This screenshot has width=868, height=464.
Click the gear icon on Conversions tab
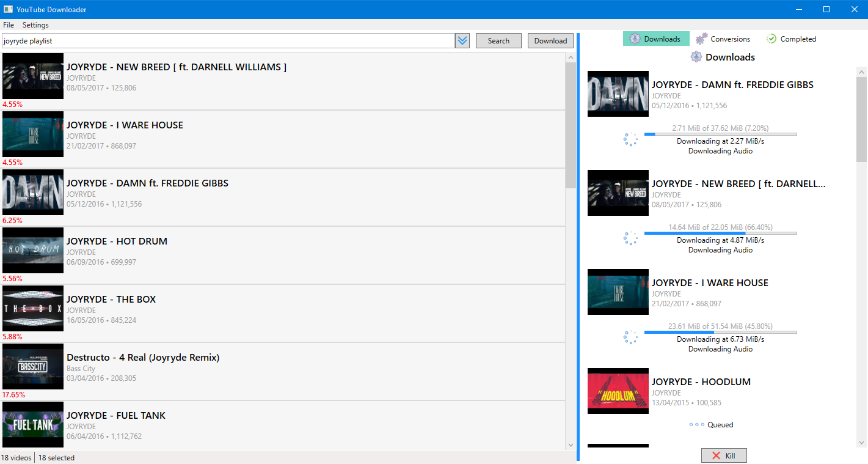pyautogui.click(x=702, y=39)
